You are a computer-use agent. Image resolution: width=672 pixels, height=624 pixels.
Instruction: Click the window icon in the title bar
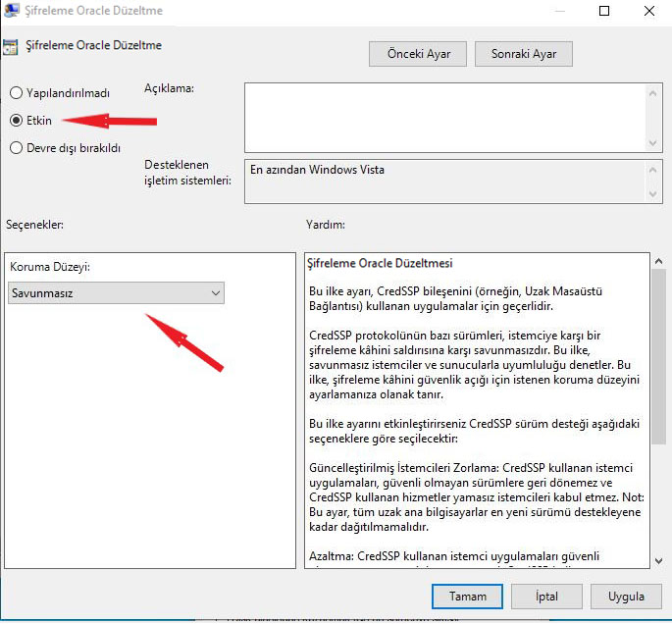click(x=11, y=10)
